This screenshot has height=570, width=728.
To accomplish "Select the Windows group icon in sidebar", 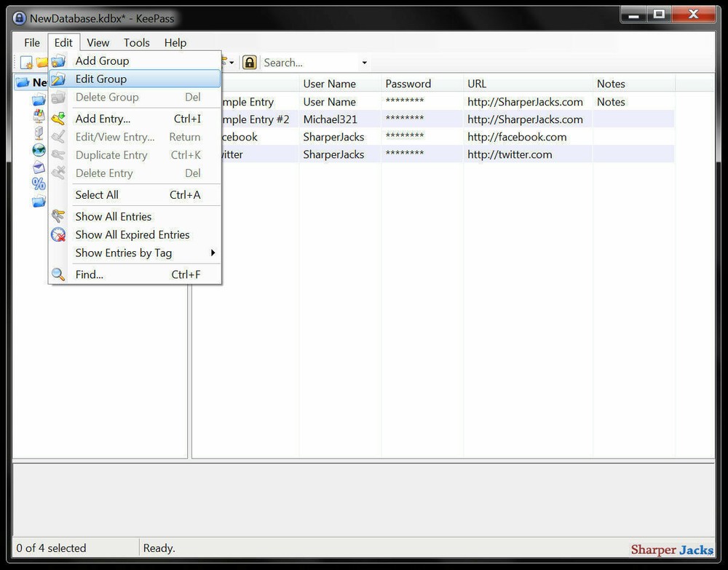I will pyautogui.click(x=39, y=116).
